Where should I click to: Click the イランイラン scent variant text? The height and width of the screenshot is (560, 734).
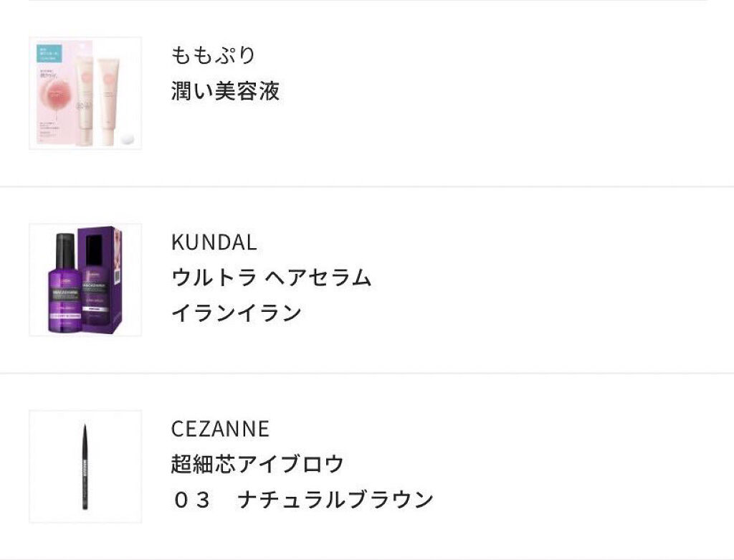pos(236,313)
